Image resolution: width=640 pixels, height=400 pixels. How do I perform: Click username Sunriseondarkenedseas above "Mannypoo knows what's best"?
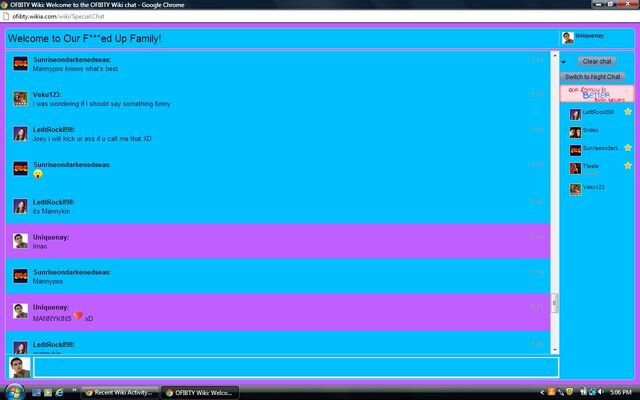(72, 60)
